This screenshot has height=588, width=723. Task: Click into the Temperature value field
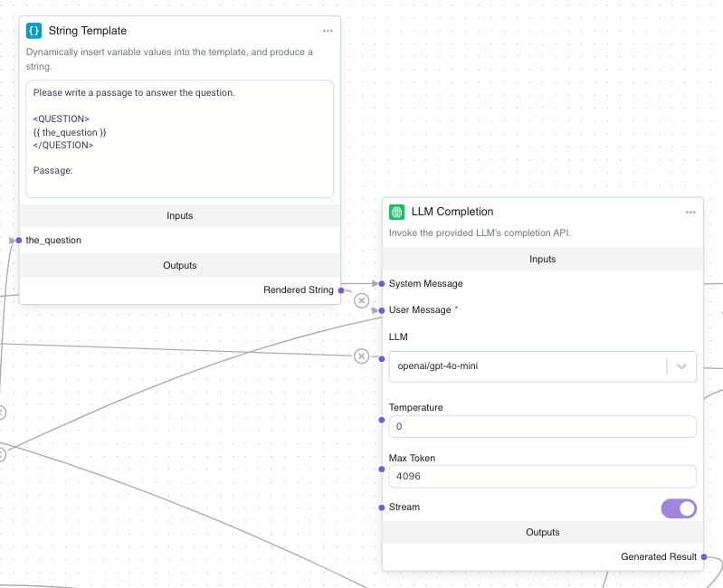coord(542,426)
